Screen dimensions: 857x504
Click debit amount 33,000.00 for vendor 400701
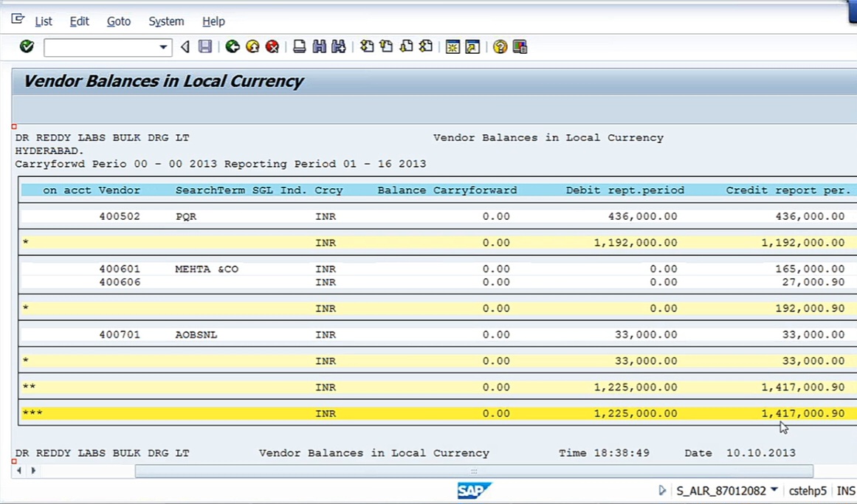click(x=646, y=334)
